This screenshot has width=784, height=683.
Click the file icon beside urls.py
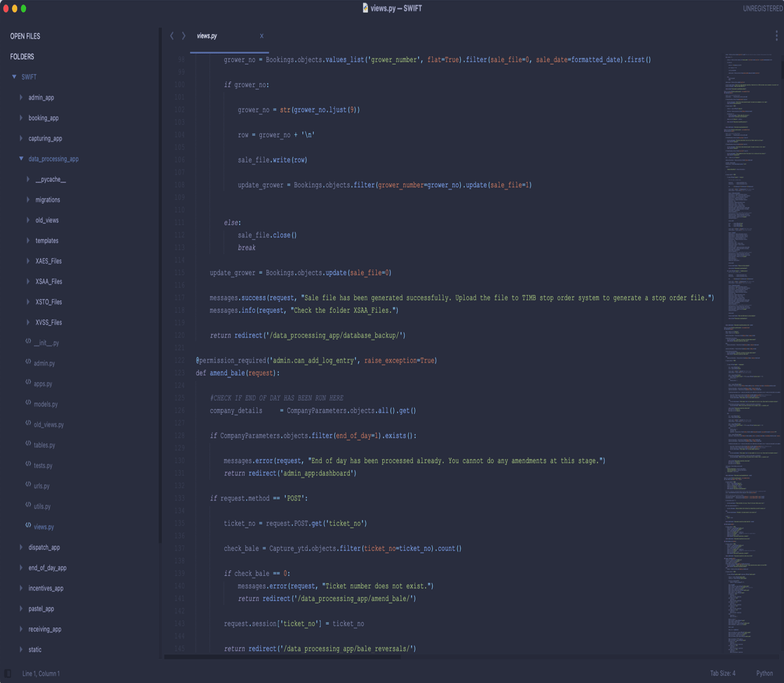28,485
